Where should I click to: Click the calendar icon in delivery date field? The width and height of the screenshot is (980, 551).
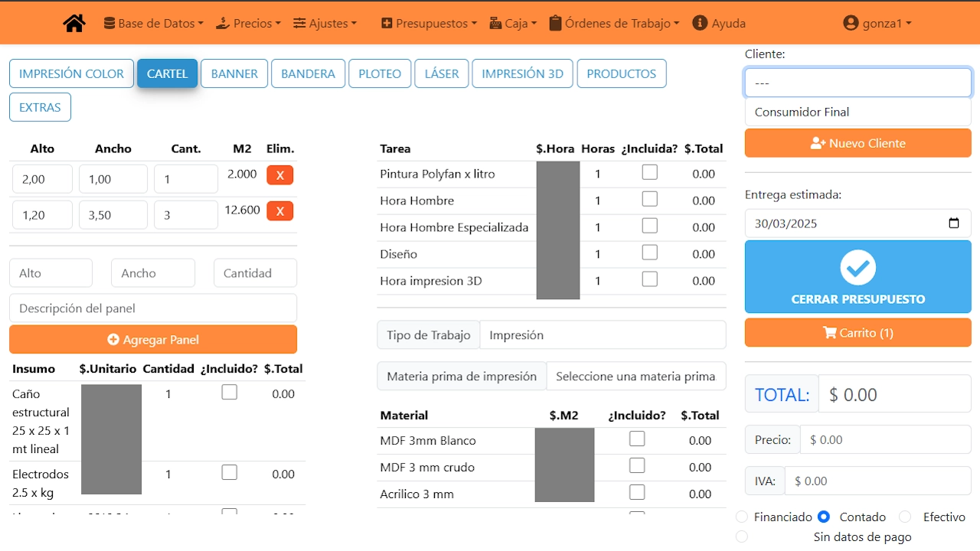953,223
